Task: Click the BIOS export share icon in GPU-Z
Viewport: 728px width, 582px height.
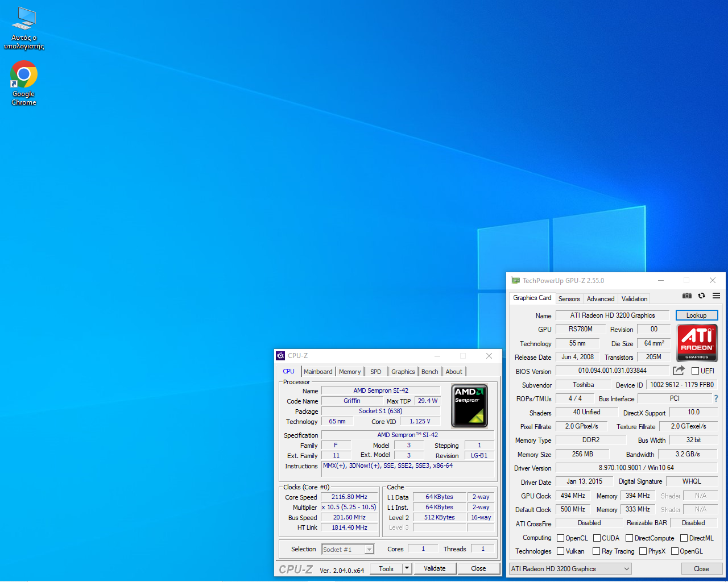Action: (x=679, y=371)
